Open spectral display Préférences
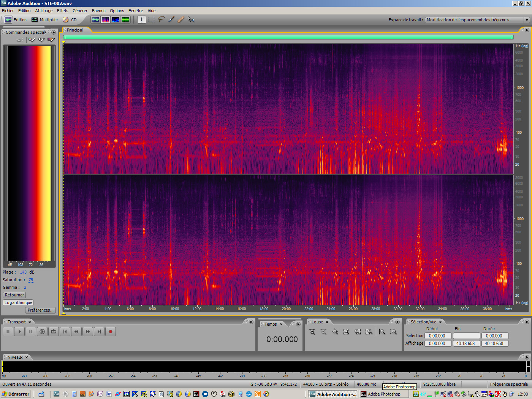This screenshot has height=399, width=532. pos(40,310)
